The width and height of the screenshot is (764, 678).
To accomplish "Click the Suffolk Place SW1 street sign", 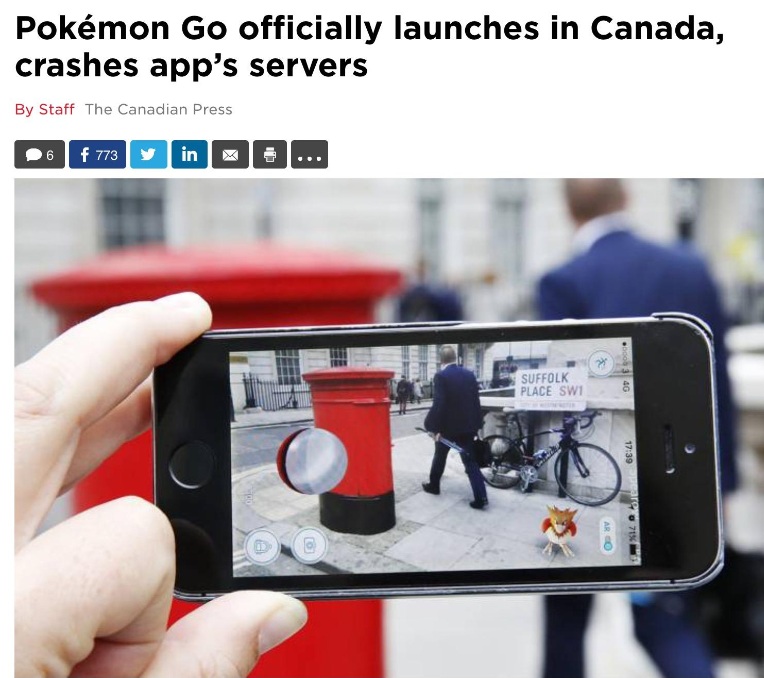I will (x=551, y=388).
